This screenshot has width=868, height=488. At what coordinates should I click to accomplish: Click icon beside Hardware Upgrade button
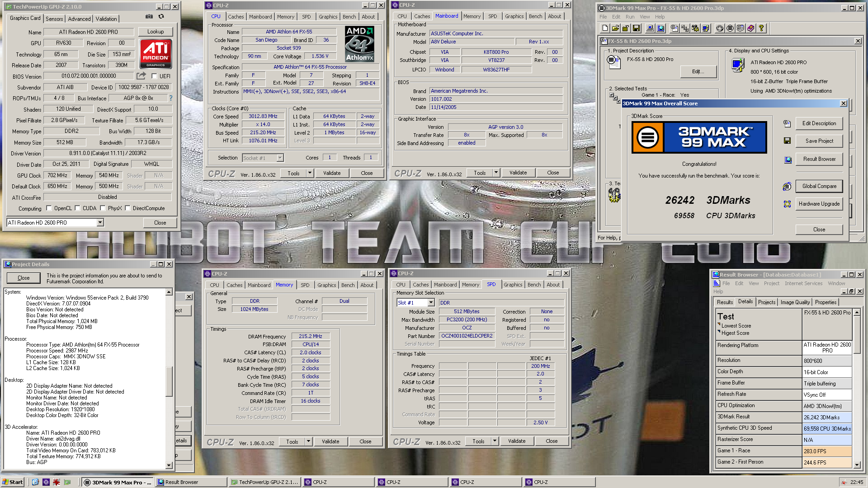(787, 204)
